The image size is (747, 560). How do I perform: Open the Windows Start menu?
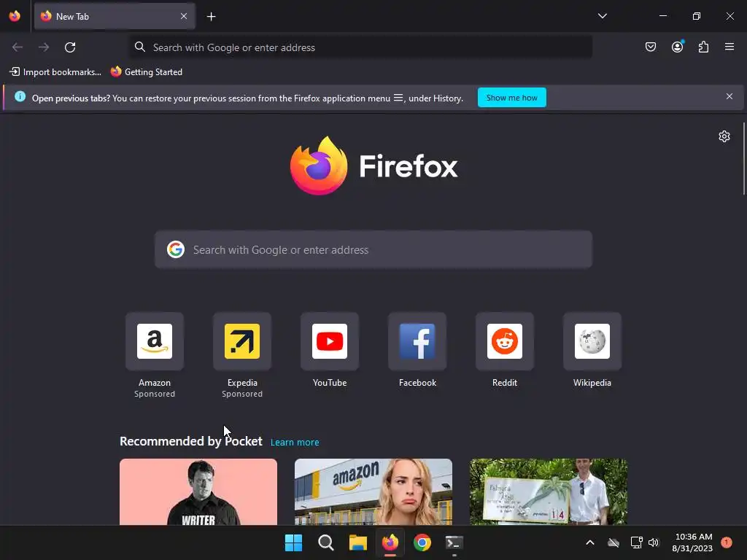click(x=293, y=542)
